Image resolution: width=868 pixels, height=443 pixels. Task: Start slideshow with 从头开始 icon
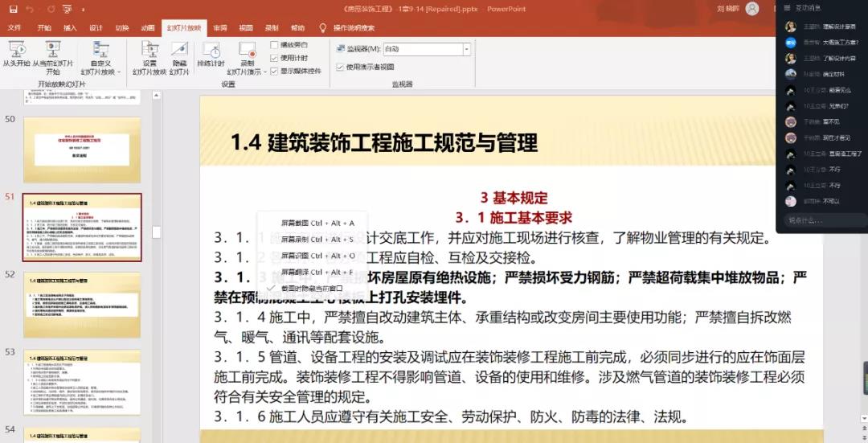tap(16, 50)
